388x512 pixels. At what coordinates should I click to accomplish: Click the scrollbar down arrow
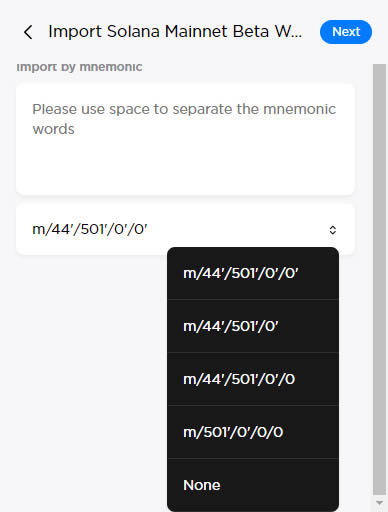(379, 503)
